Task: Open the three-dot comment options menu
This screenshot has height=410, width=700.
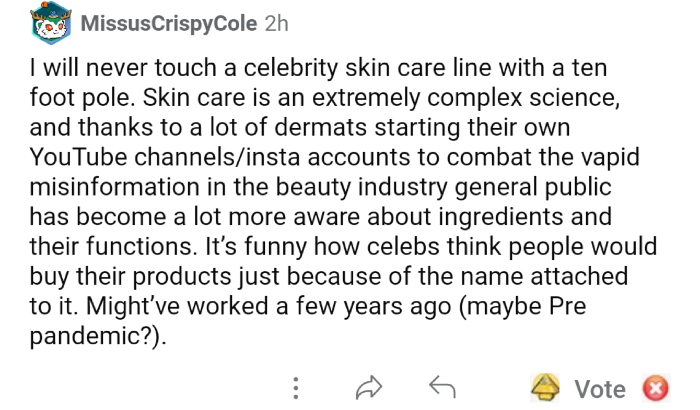Action: click(x=296, y=387)
